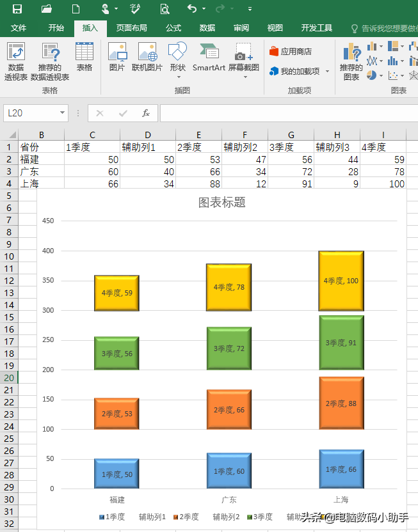This screenshot has height=532, width=418.
Task: Open the Undo history dropdown arrow
Action: [x=204, y=9]
